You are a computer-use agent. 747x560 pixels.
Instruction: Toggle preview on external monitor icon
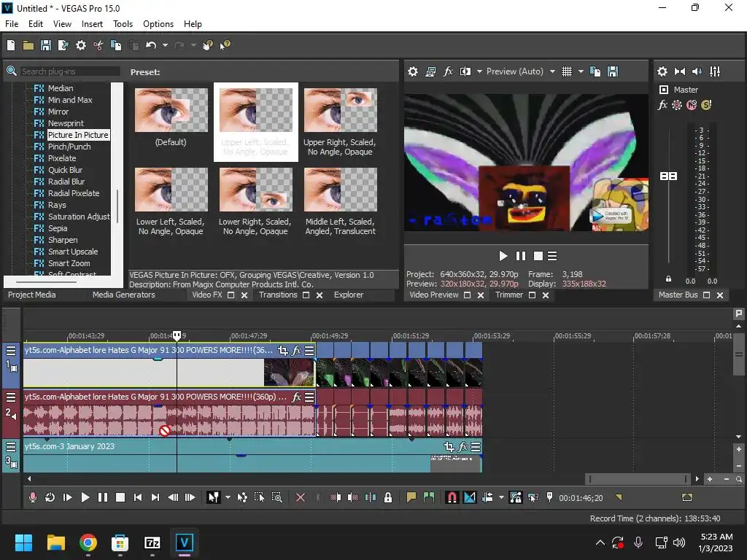[x=430, y=71]
